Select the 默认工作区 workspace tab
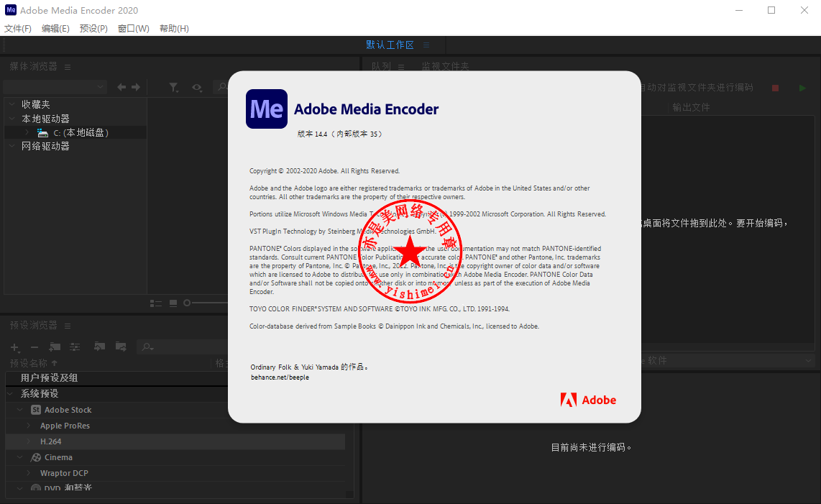 click(x=390, y=45)
